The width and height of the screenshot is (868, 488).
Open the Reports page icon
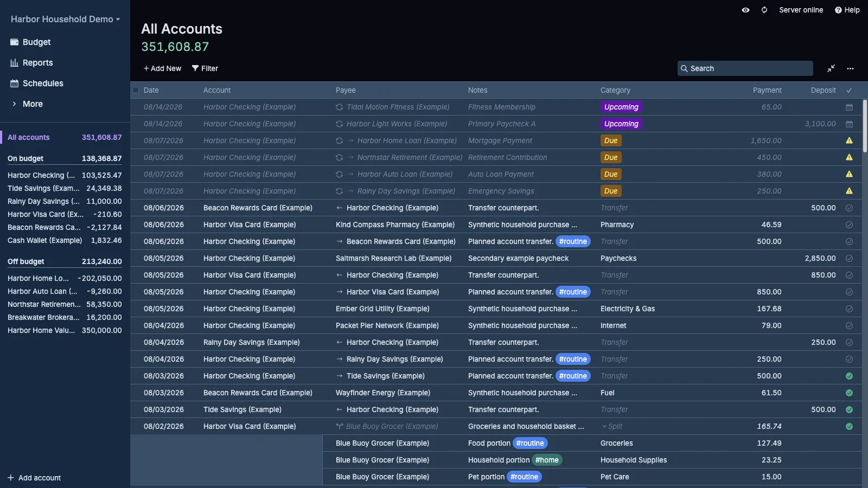pyautogui.click(x=14, y=63)
